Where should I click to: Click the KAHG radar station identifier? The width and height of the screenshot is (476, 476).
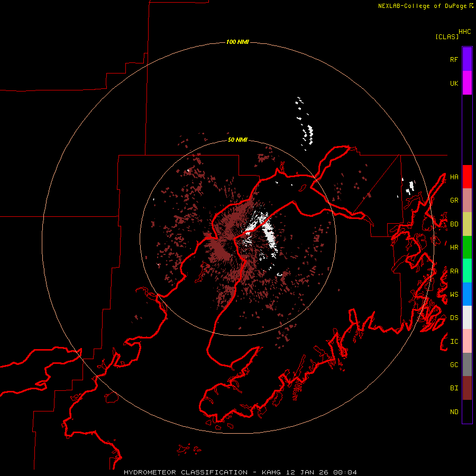[271, 472]
